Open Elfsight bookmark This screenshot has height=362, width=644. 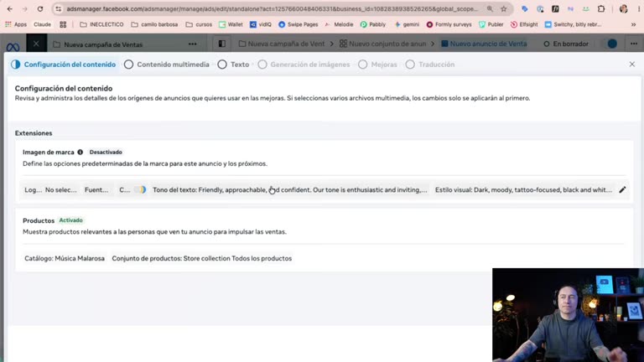click(524, 24)
